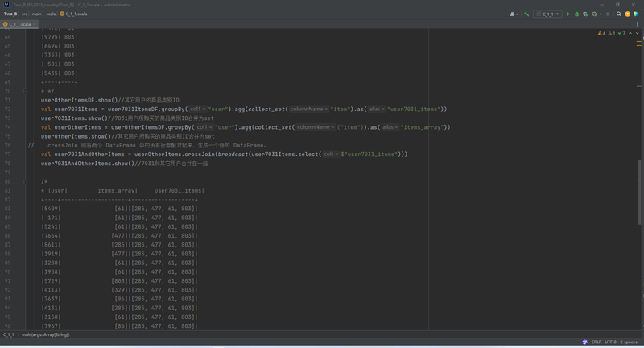The width and height of the screenshot is (644, 348).
Task: Collapse comment block at line 70
Action: pos(26,91)
